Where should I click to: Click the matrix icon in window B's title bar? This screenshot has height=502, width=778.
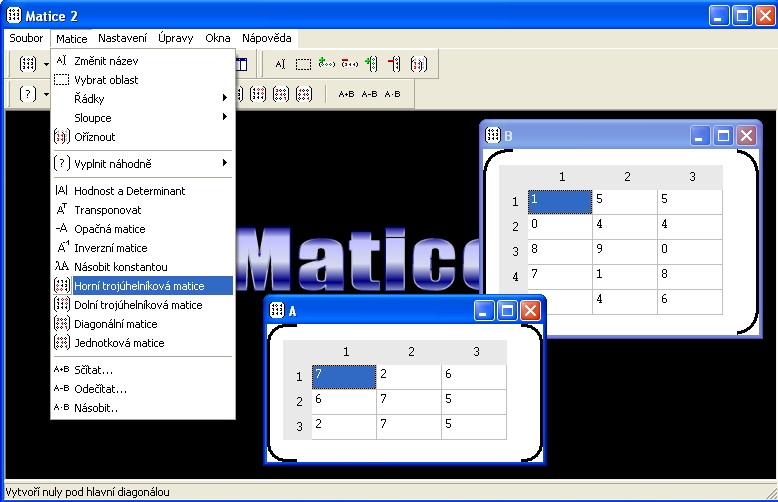point(493,135)
